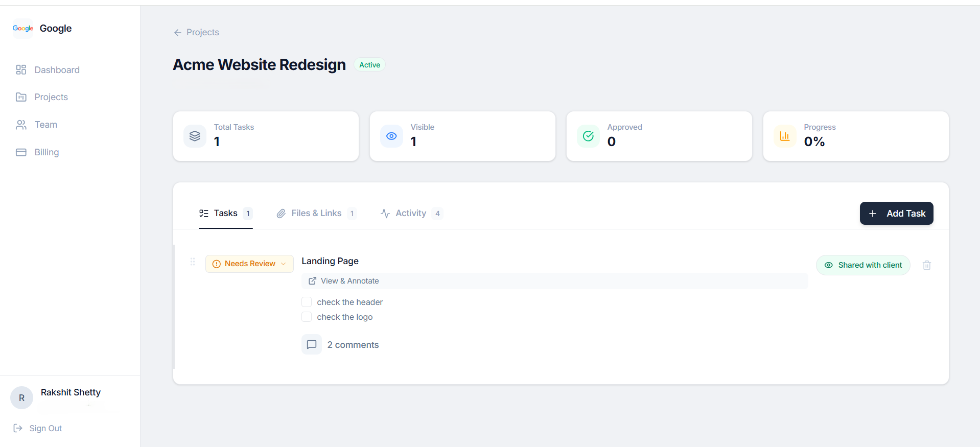The height and width of the screenshot is (447, 980).
Task: Grab the drag handle beside Landing Page task
Action: click(193, 262)
